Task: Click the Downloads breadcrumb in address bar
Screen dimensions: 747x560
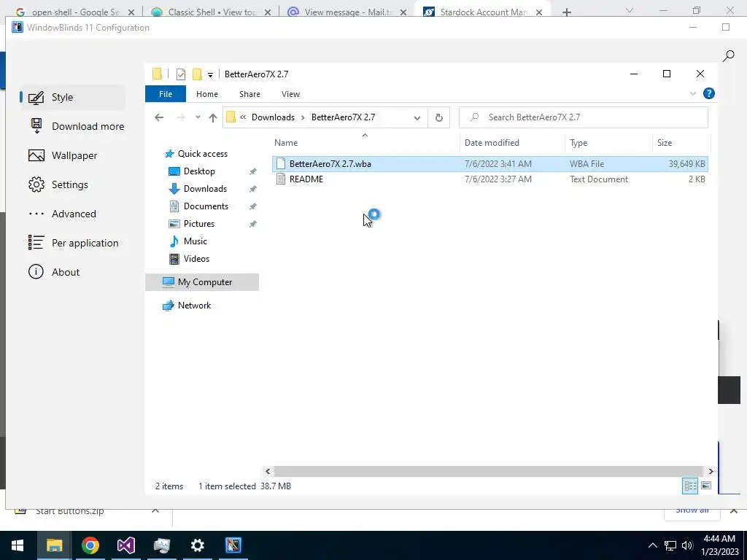Action: (273, 117)
